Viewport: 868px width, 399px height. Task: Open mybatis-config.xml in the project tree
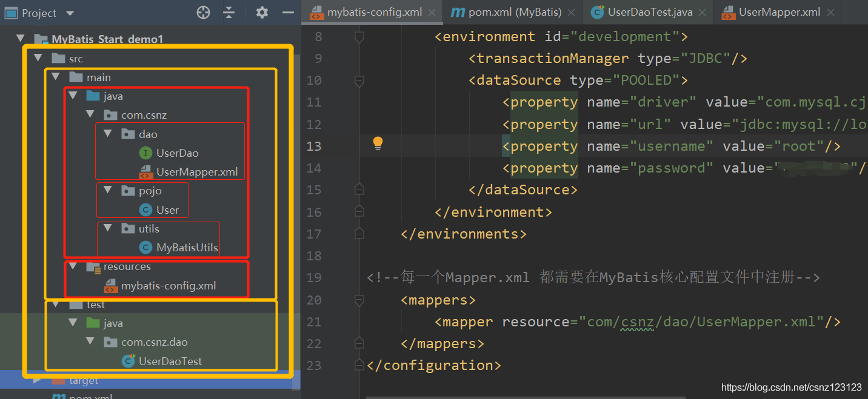(x=169, y=286)
